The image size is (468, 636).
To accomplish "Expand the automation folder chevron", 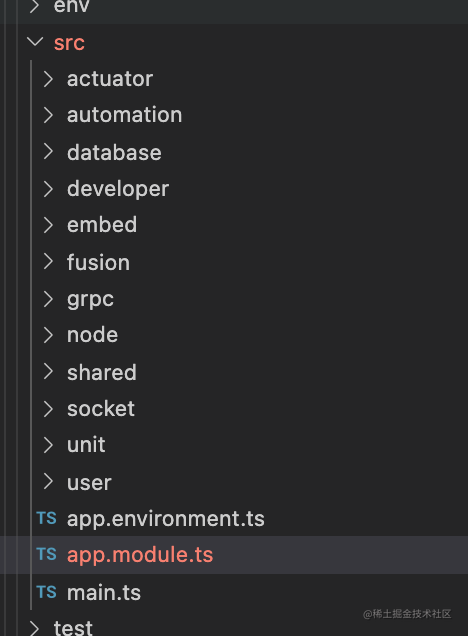I will click(x=48, y=115).
